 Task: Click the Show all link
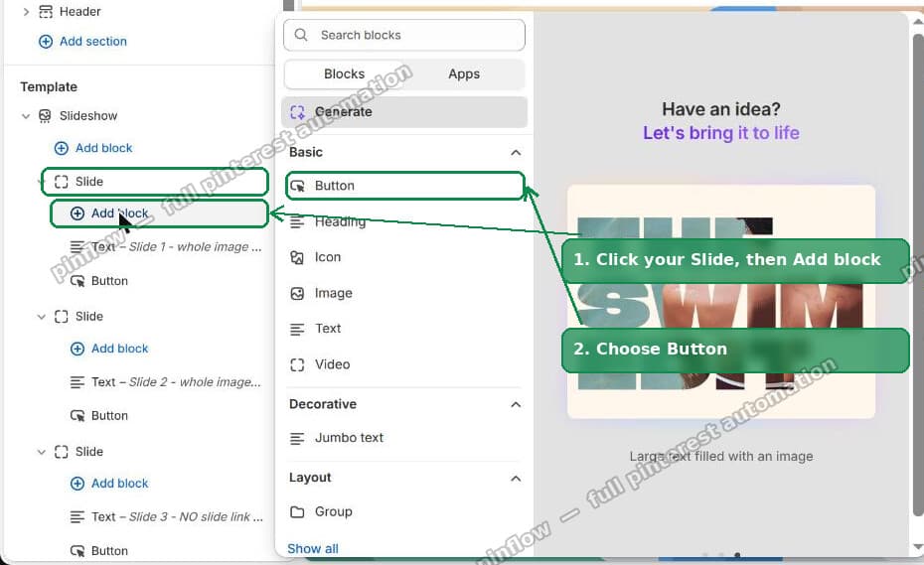coord(313,548)
